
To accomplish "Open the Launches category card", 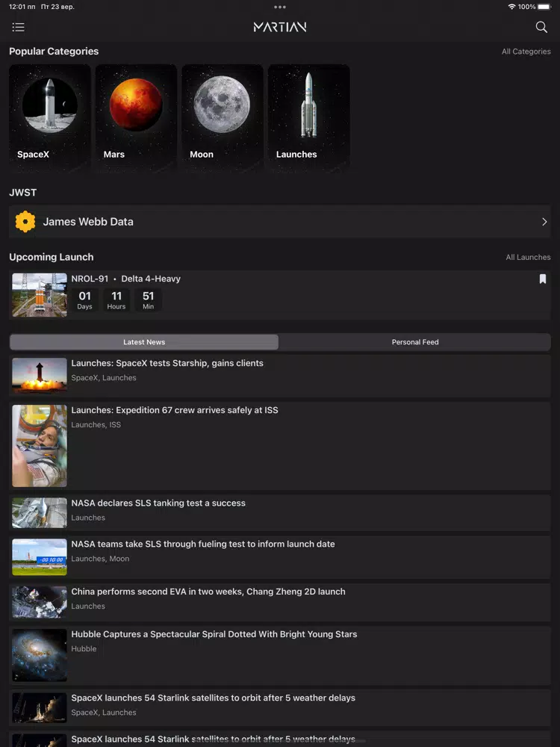I will coord(308,118).
